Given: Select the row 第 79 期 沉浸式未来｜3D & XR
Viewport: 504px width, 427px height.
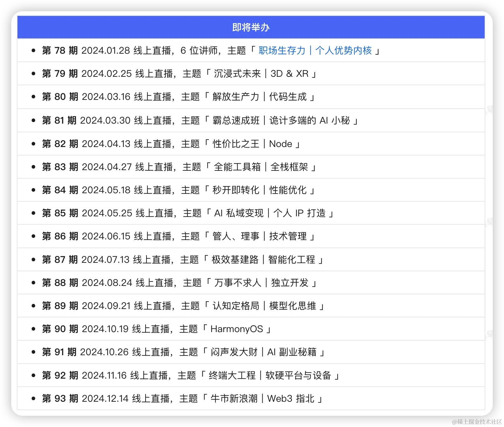Looking at the screenshot, I should click(x=251, y=74).
